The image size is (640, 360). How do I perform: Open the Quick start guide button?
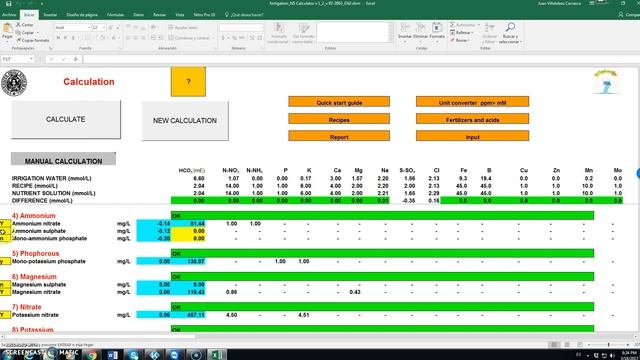point(339,102)
